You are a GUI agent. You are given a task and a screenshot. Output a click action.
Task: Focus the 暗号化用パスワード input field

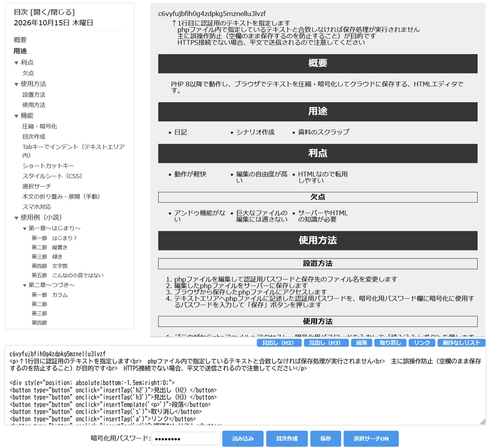186,439
